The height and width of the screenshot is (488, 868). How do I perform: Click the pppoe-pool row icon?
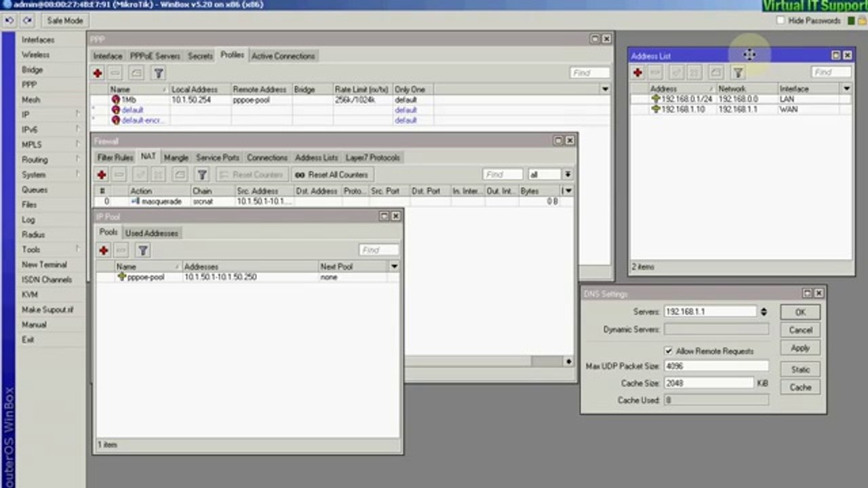click(122, 277)
